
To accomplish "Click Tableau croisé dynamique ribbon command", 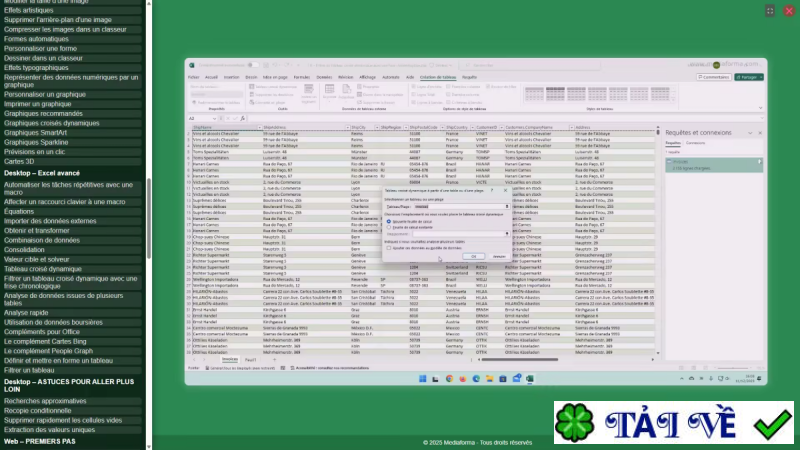I will (273, 87).
